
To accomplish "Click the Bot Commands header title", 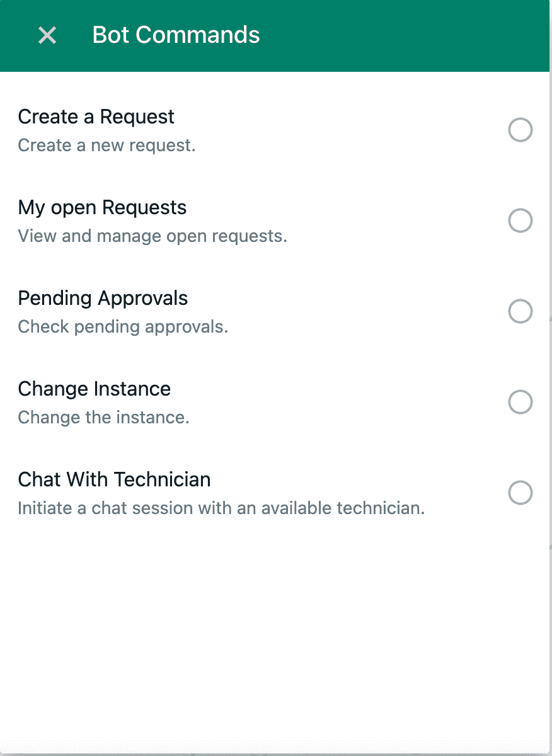I will click(176, 35).
